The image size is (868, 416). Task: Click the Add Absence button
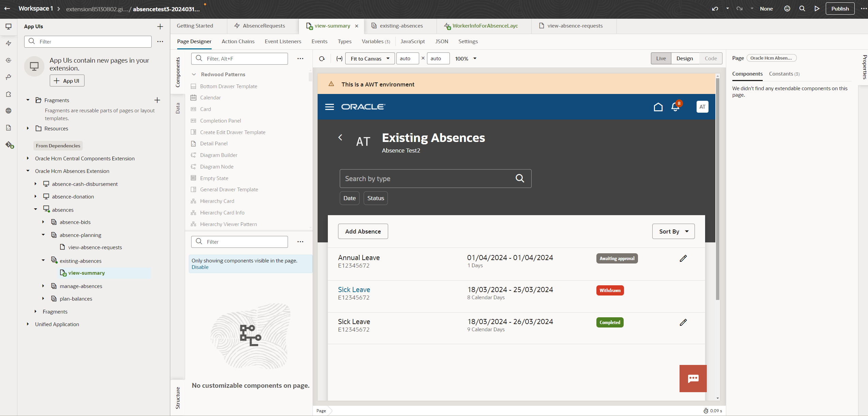pos(363,231)
